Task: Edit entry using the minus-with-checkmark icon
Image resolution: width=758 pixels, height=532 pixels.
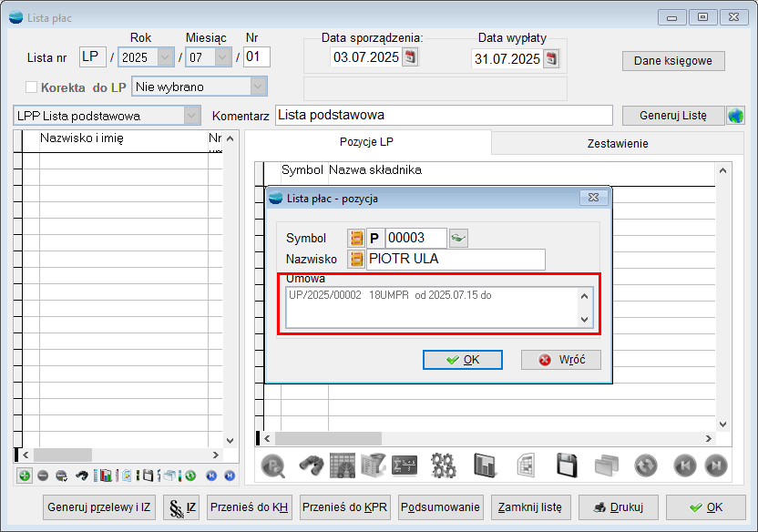Action: click(x=61, y=476)
